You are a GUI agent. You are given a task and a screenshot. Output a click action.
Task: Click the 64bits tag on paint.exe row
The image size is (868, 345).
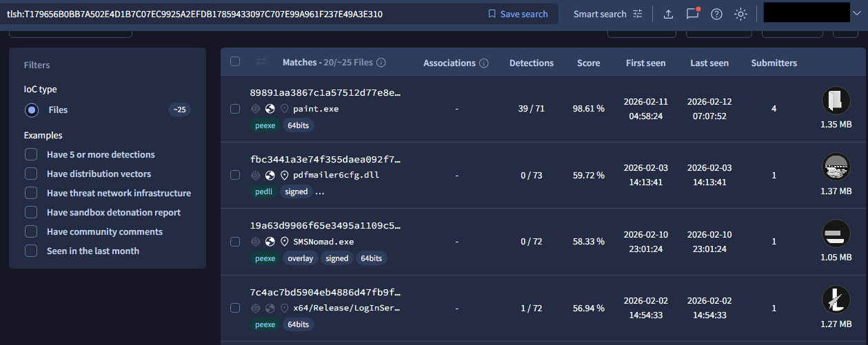pyautogui.click(x=298, y=126)
